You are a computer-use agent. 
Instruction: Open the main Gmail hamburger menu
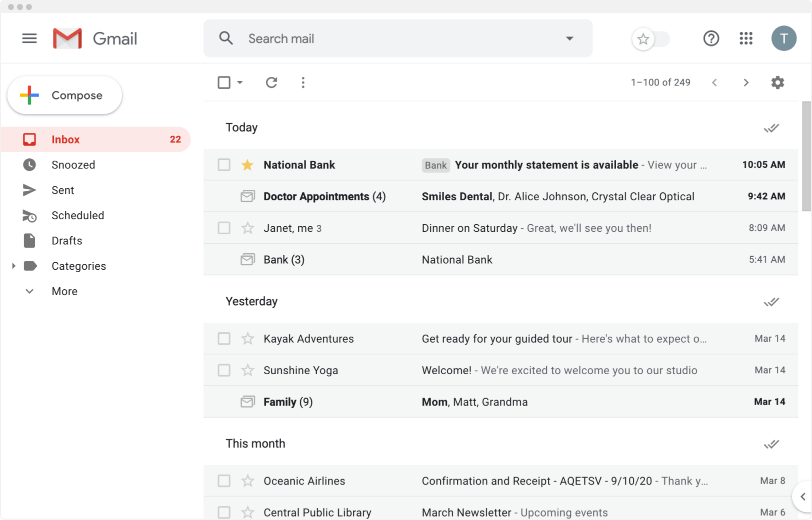tap(29, 38)
